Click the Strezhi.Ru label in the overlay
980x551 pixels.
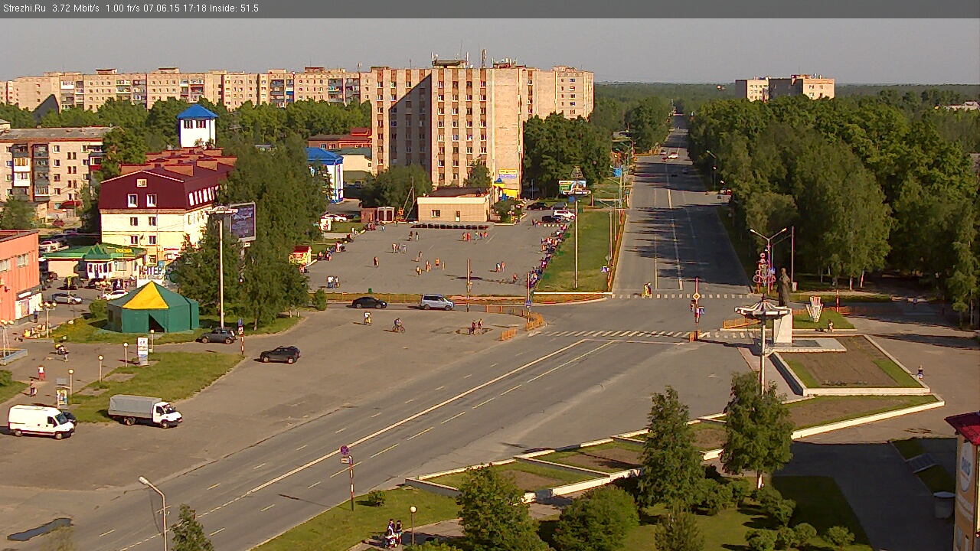point(23,8)
